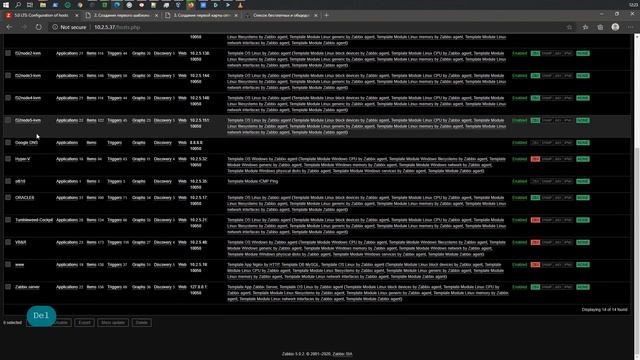Select the Google DNS host checkbox
640x360 pixels.
coord(8,142)
